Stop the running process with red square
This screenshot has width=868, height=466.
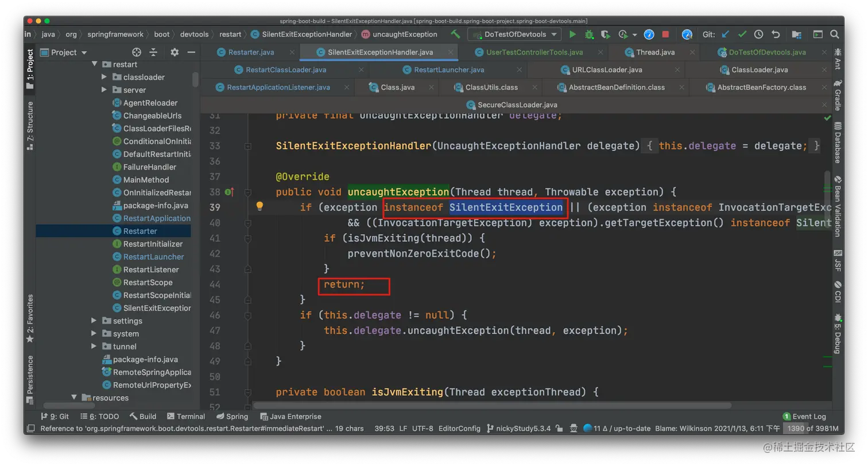665,34
